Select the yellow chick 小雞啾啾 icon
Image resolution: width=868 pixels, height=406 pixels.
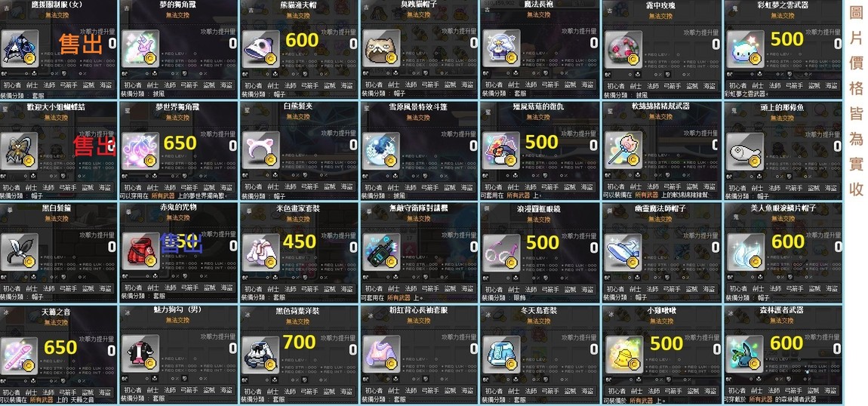623,354
